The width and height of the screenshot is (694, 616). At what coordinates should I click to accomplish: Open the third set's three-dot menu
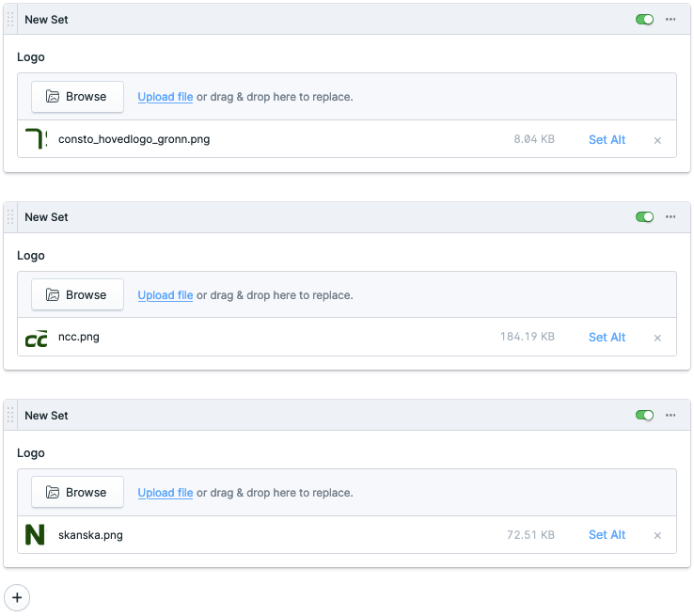click(x=670, y=416)
